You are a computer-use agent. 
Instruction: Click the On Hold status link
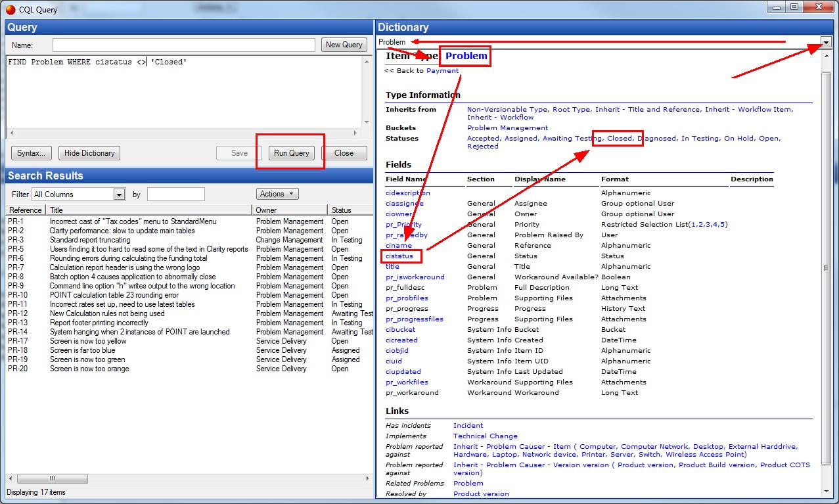739,139
